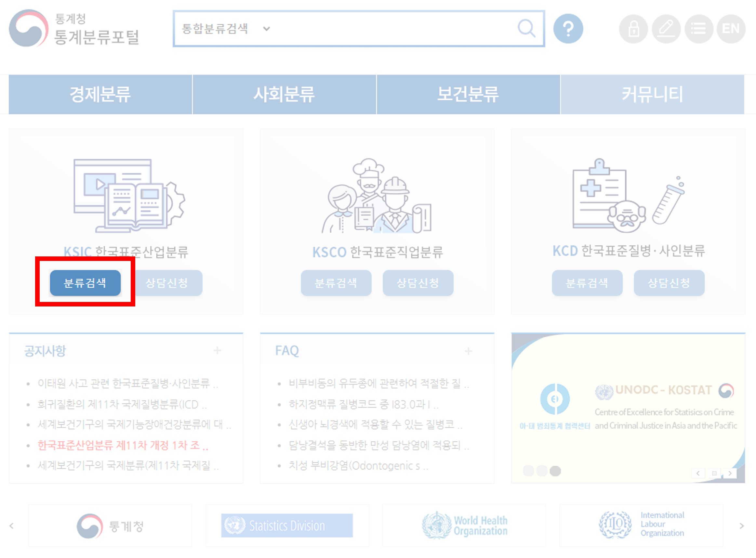Screen dimensions: 756x558
Task: Expand 공지사항 with the plus icon
Action: (217, 351)
